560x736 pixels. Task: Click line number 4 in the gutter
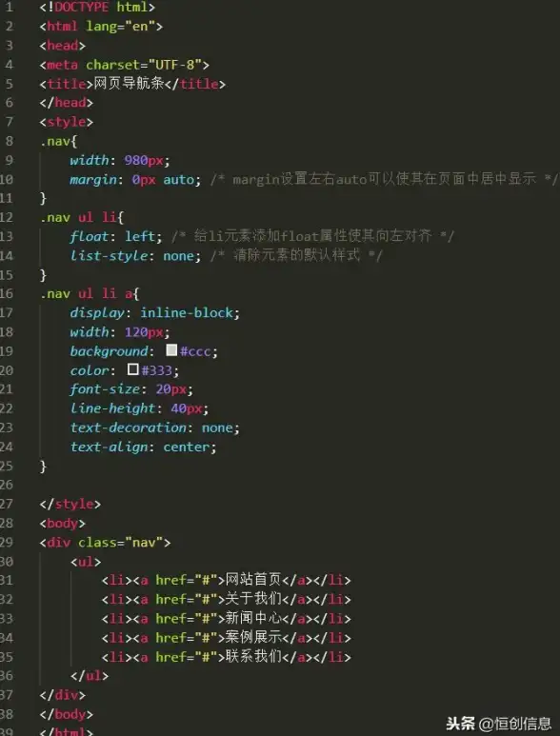[x=10, y=65]
